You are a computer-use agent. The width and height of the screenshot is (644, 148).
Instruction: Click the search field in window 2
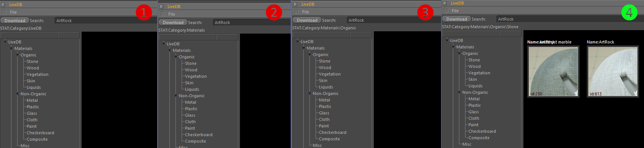click(252, 23)
